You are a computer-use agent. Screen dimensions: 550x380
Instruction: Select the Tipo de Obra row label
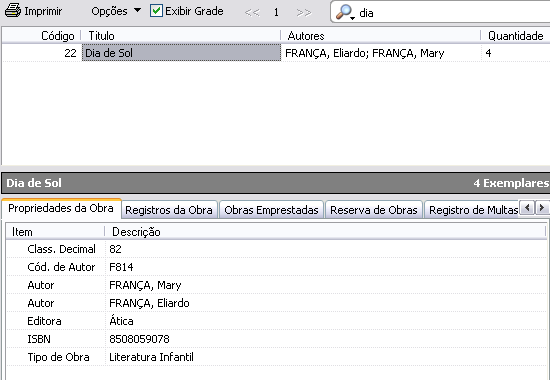click(x=58, y=357)
